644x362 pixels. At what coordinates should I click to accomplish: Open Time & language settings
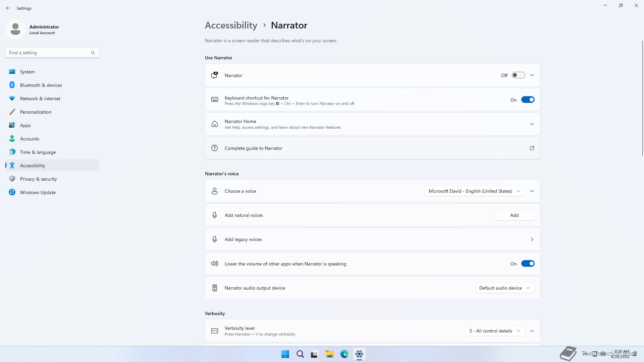[52, 152]
